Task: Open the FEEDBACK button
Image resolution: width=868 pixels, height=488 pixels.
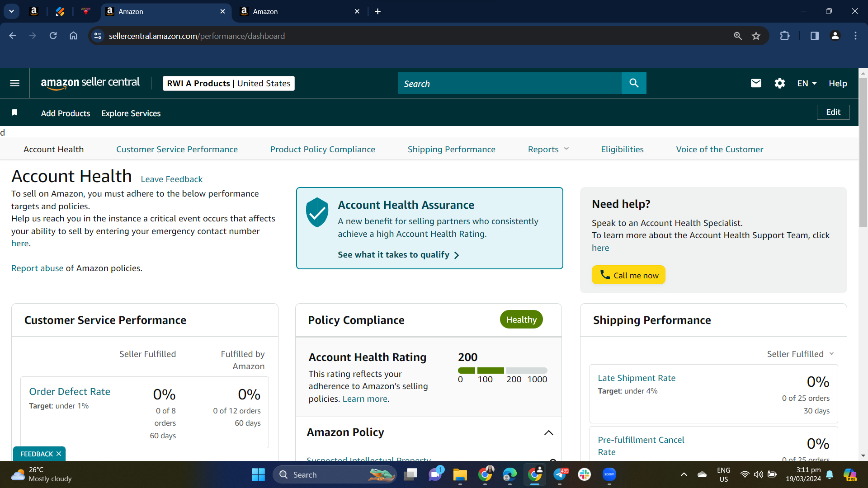Action: click(x=37, y=454)
